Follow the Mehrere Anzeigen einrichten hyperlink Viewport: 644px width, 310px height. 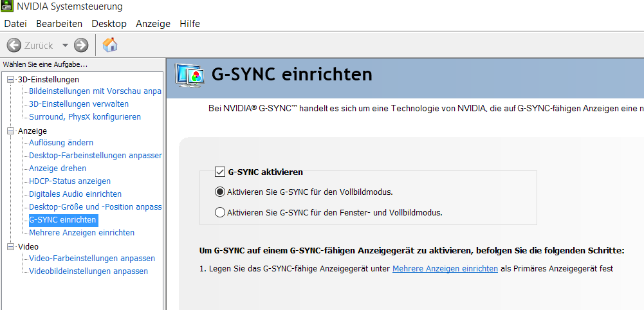(x=445, y=269)
